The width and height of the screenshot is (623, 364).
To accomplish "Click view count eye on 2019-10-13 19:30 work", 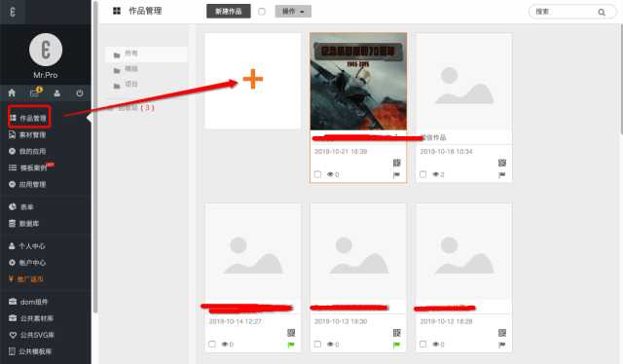I will pyautogui.click(x=330, y=345).
